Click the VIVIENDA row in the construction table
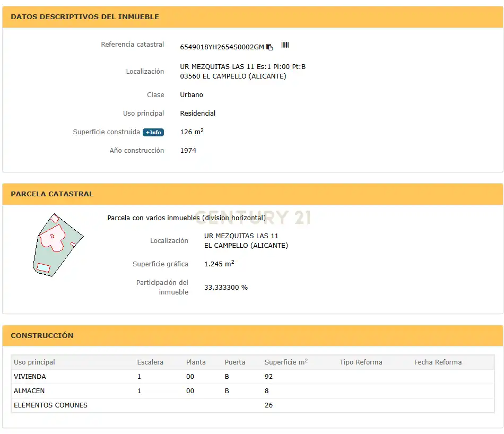504x434 pixels. 253,377
